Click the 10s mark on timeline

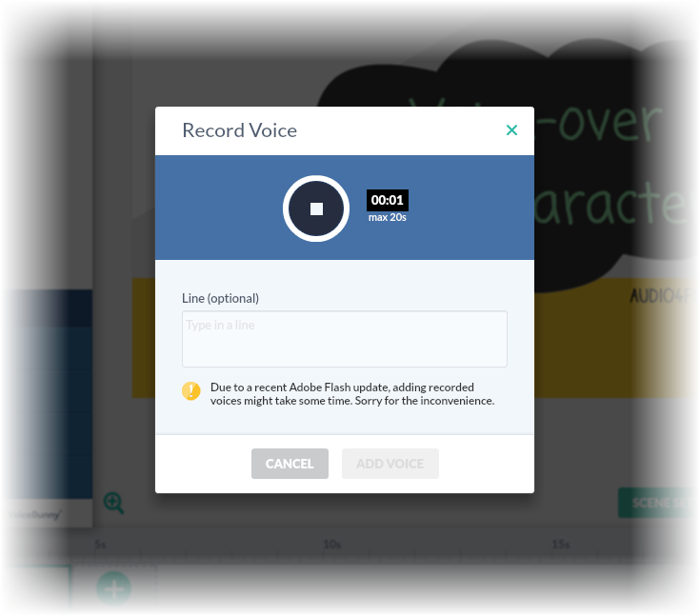coord(332,545)
